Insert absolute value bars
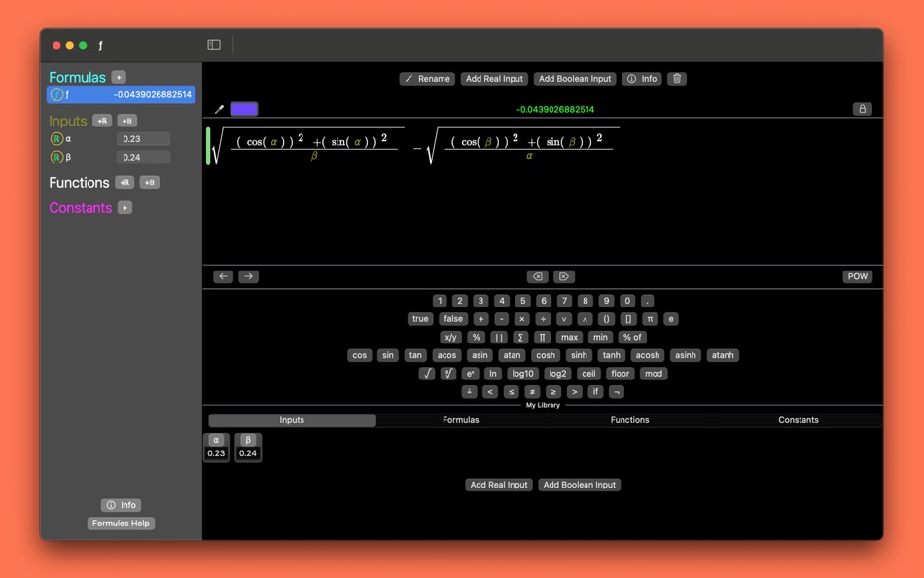The height and width of the screenshot is (578, 924). (499, 338)
